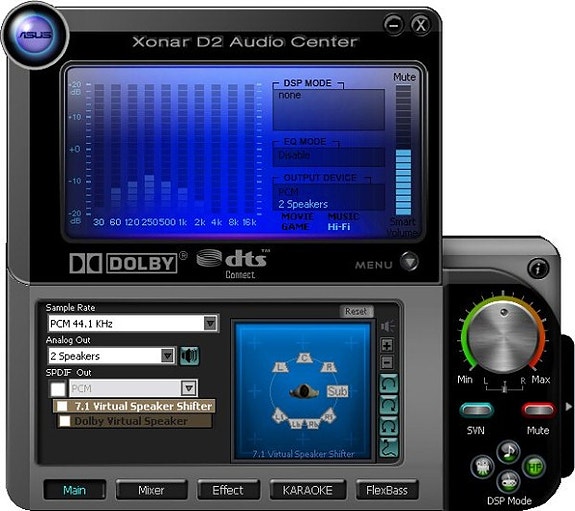This screenshot has height=511, width=575.
Task: Select the Game DSP mode icon
Action: tap(508, 481)
